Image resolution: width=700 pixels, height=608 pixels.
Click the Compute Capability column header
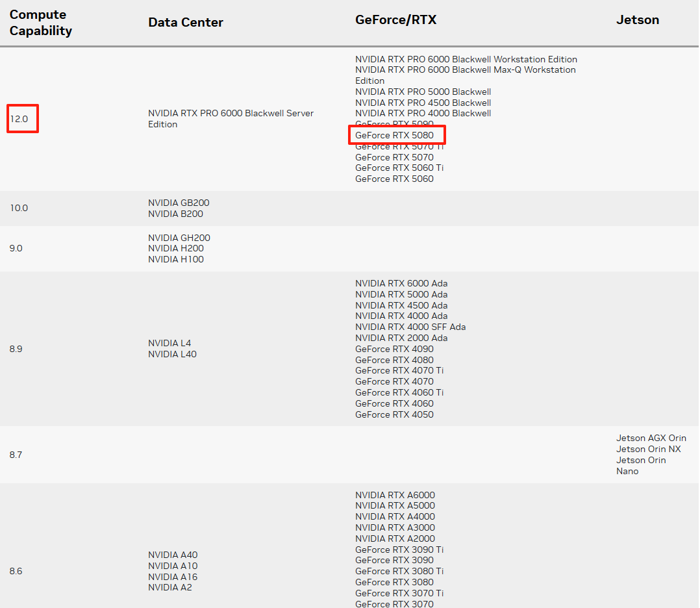41,23
